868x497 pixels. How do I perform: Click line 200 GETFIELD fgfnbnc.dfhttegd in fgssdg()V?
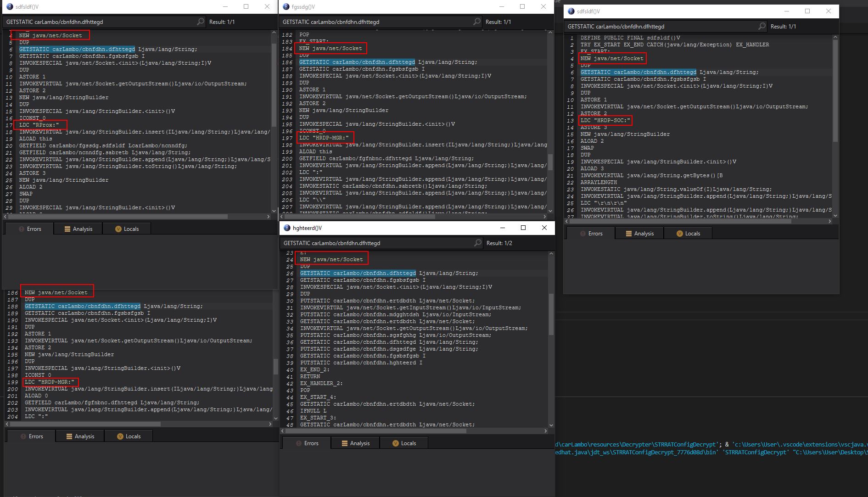click(386, 158)
